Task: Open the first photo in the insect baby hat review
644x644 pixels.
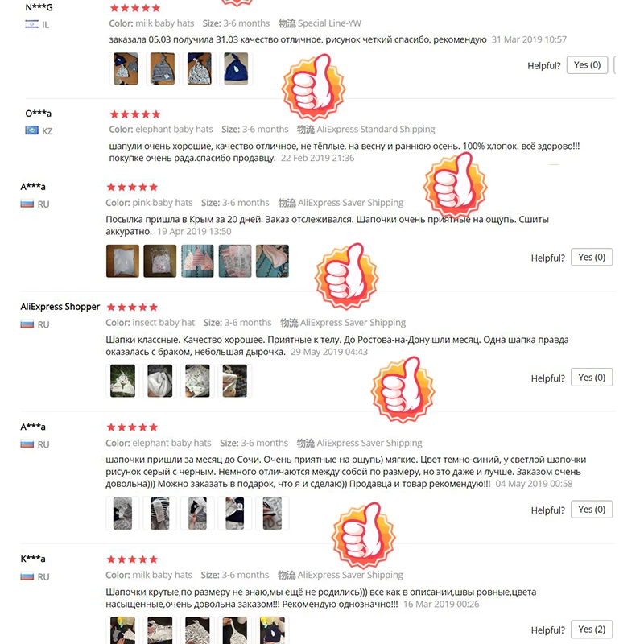Action: (122, 381)
